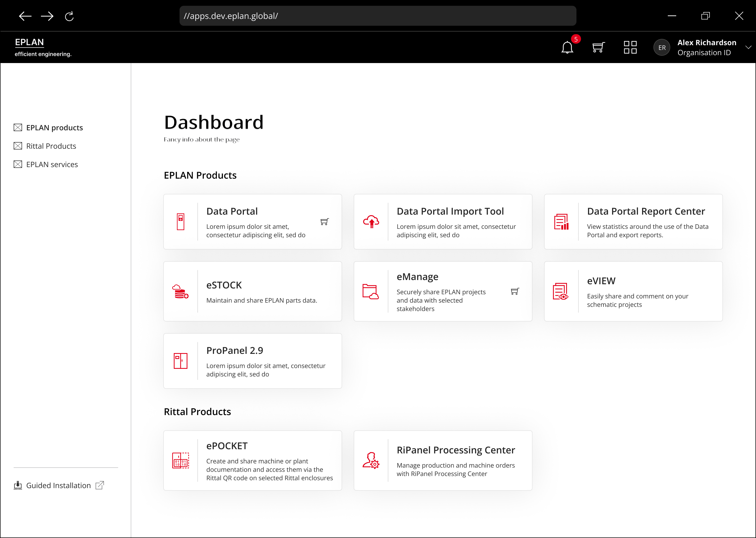Open the RiPanel Processing Center card
Screen dimensions: 756x538
[443, 461]
